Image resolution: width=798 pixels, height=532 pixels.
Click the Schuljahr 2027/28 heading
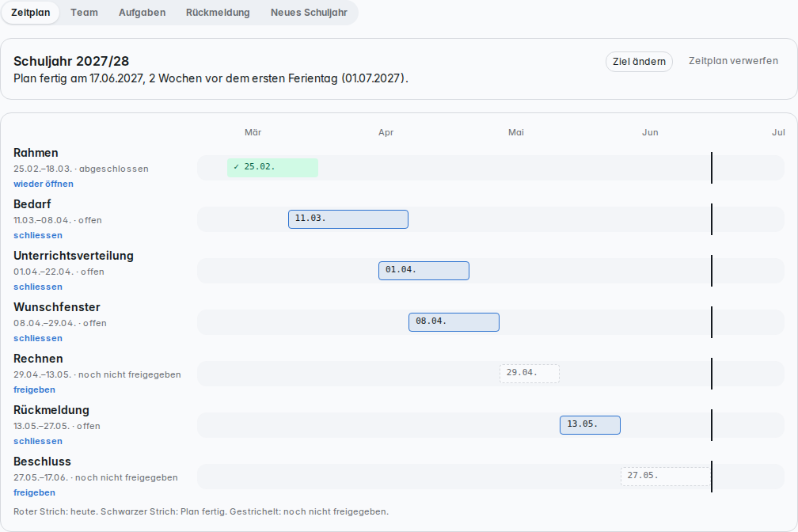[x=71, y=61]
